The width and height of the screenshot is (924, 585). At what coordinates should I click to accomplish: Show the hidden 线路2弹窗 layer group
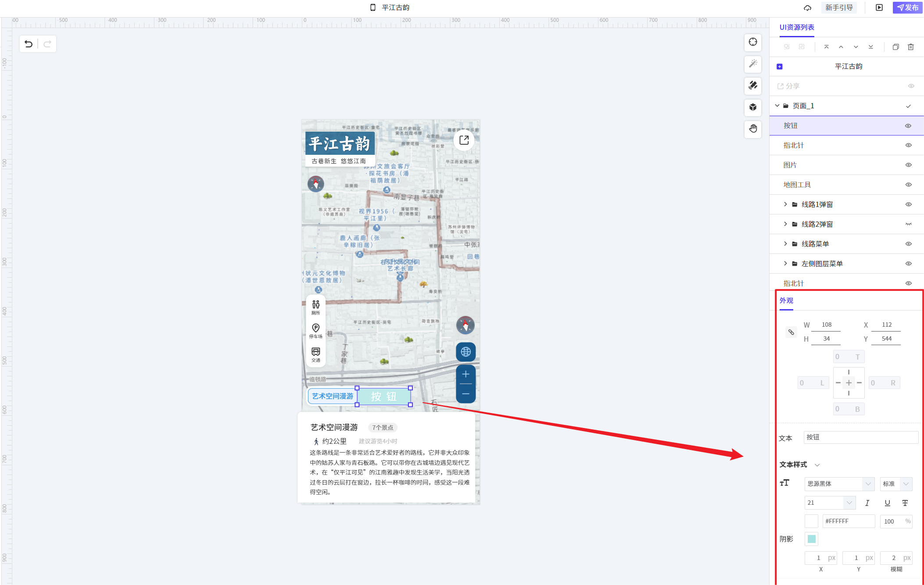point(908,224)
